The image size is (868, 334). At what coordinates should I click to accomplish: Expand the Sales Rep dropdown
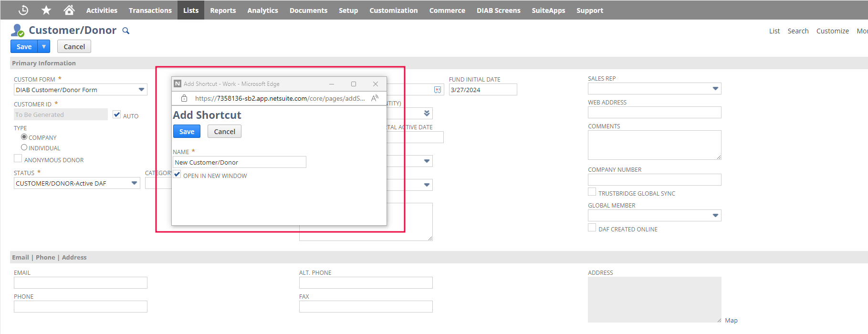click(x=715, y=89)
